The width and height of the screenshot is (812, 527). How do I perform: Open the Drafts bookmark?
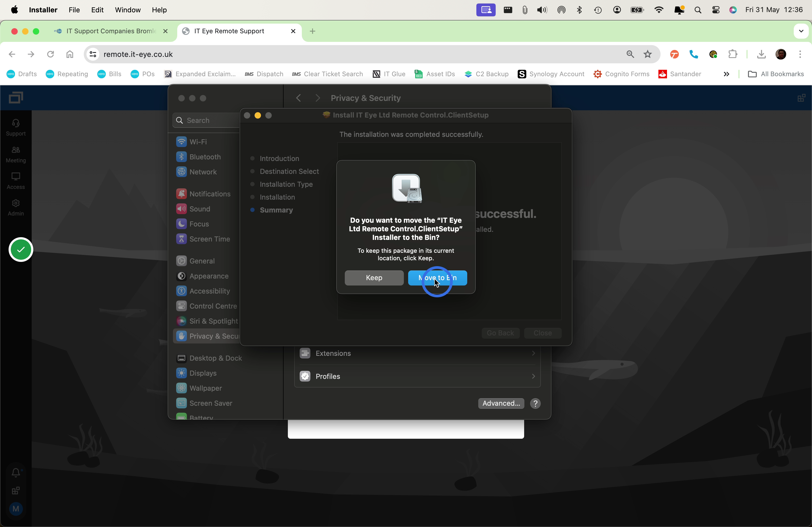click(22, 74)
